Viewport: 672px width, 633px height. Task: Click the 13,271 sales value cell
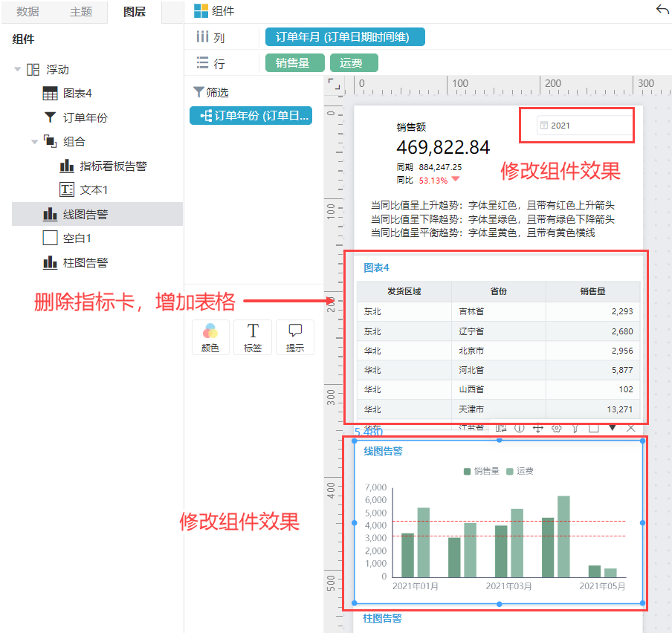(x=592, y=409)
